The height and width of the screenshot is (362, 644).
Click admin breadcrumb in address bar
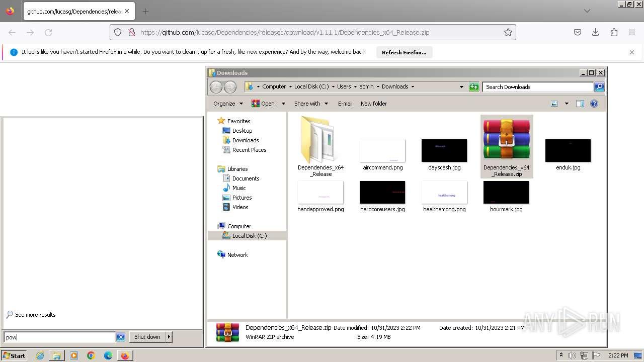click(366, 86)
